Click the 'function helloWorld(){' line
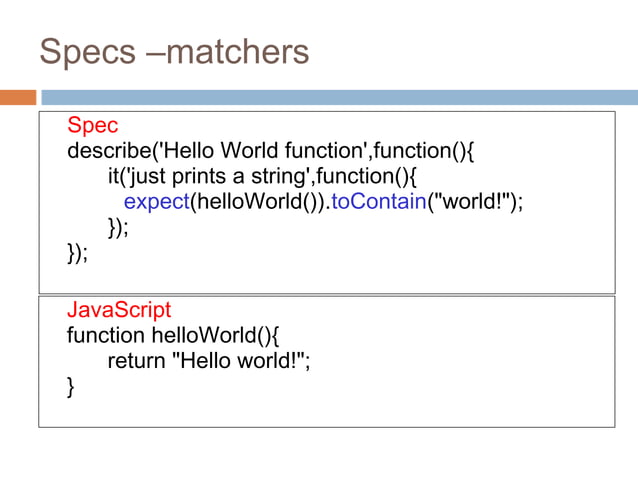 coord(173,336)
